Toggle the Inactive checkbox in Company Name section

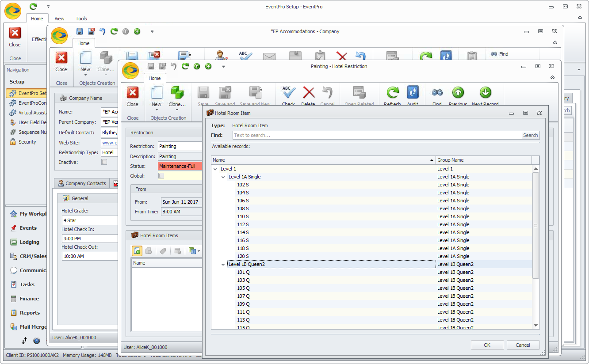104,162
